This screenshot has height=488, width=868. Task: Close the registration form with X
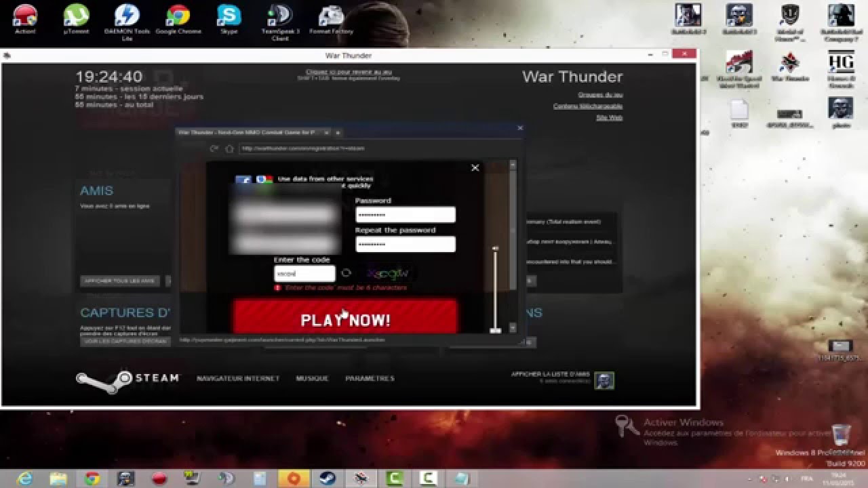(475, 167)
